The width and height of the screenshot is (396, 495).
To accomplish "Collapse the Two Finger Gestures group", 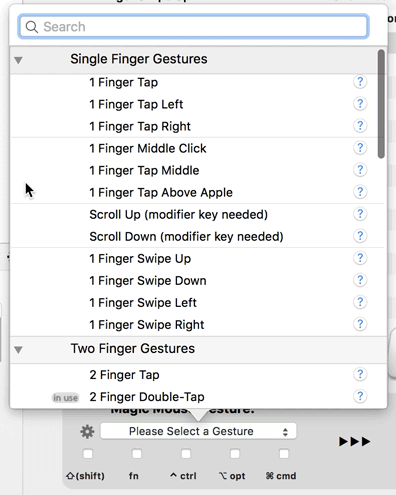I will [18, 350].
